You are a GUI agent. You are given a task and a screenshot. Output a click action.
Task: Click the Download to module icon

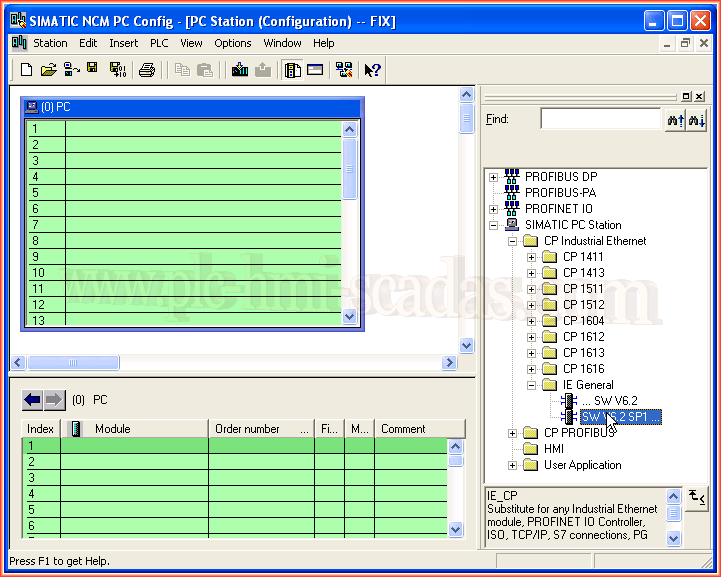click(x=239, y=70)
